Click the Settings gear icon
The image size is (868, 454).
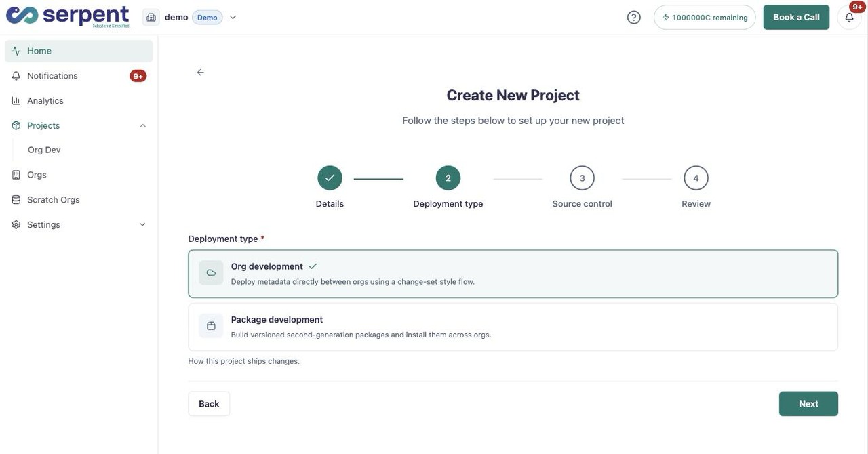click(16, 224)
